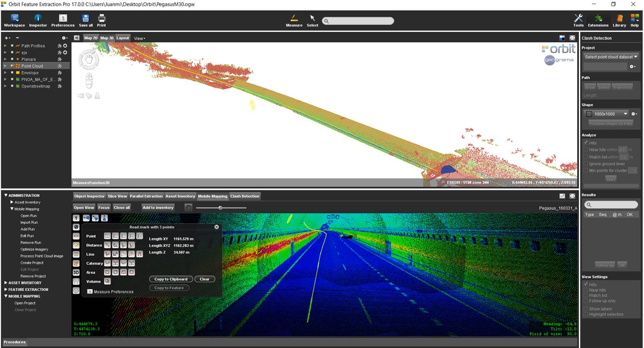The width and height of the screenshot is (644, 348).
Task: Open the Tools wrench icon
Action: pos(579,18)
